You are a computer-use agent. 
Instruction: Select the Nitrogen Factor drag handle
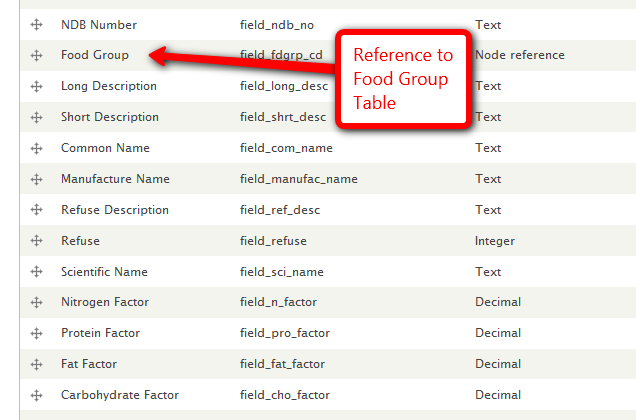coord(37,302)
